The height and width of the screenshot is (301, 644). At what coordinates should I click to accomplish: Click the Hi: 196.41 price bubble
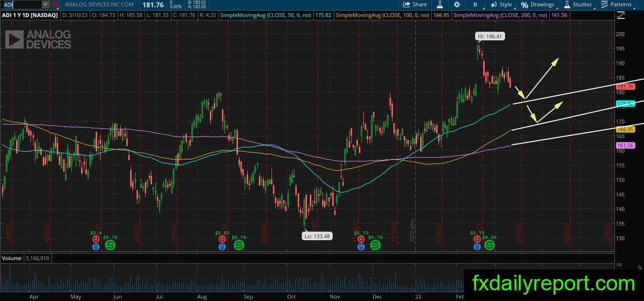[489, 36]
